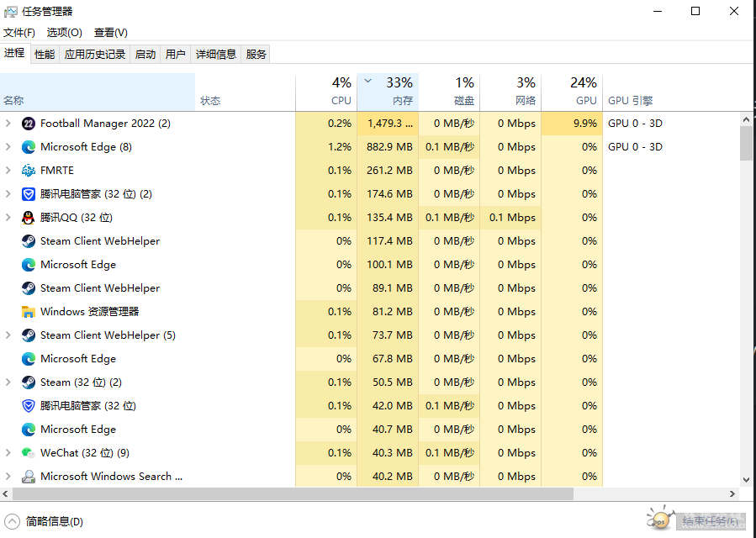Expand the Football Manager 2022 process group
This screenshot has height=538, width=756.
tap(8, 124)
